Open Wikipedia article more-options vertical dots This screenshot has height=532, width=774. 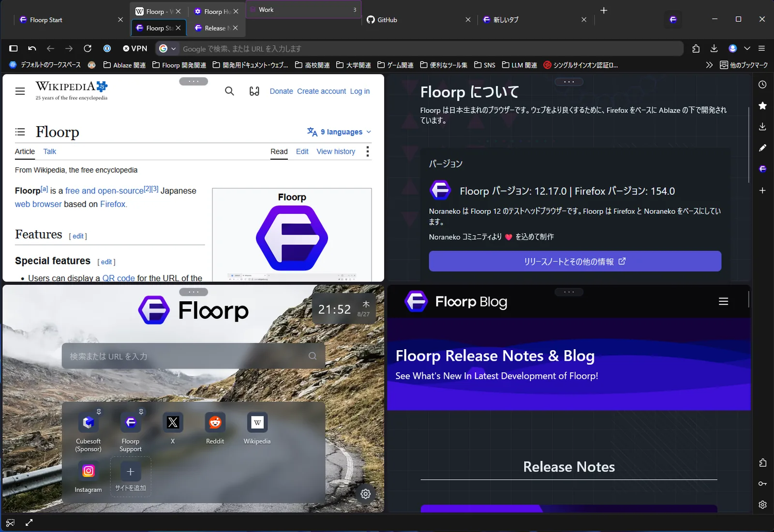[x=368, y=151]
